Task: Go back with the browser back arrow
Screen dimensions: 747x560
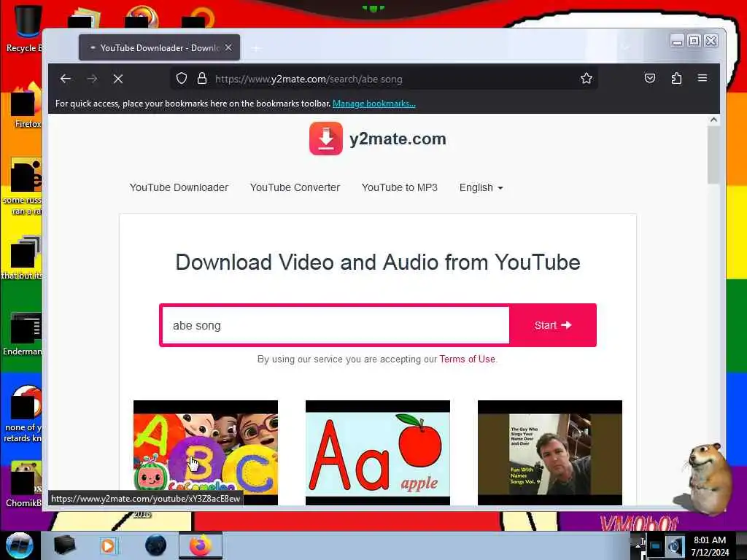Action: [x=65, y=79]
